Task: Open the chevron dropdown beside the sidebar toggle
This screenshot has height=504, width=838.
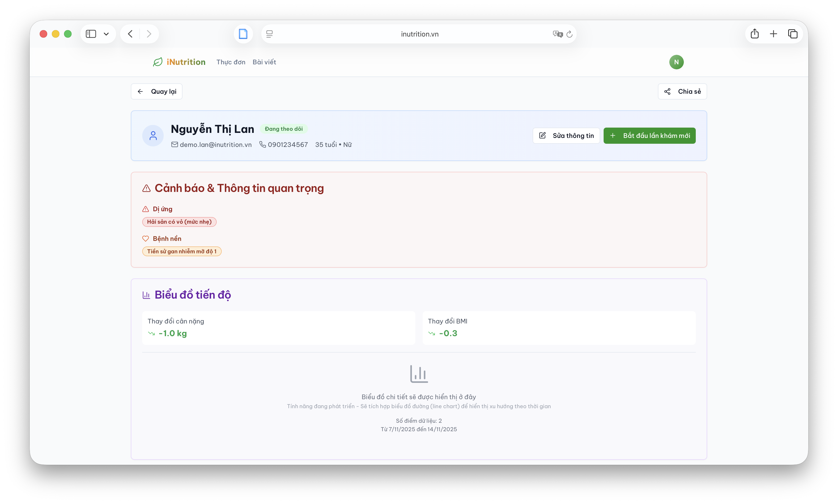Action: (106, 34)
